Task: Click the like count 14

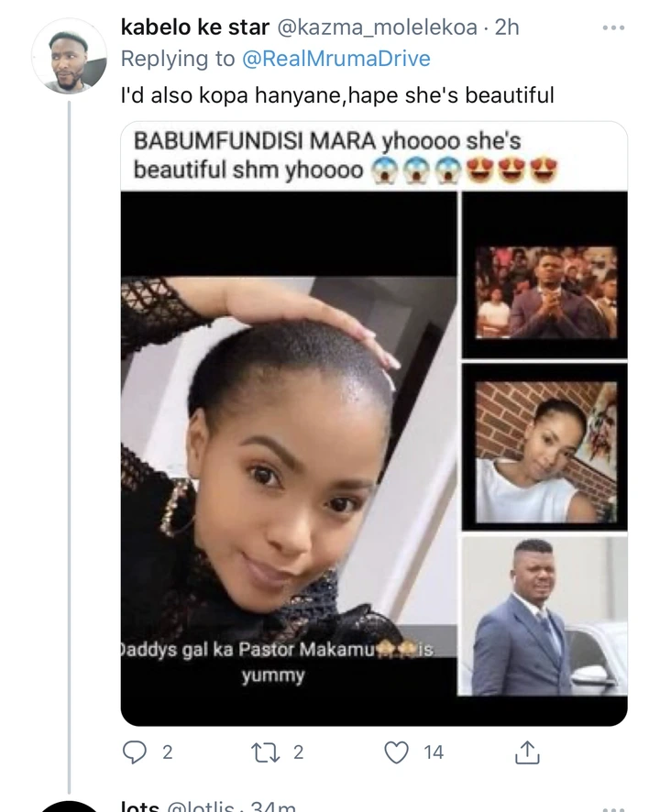Action: tap(433, 752)
